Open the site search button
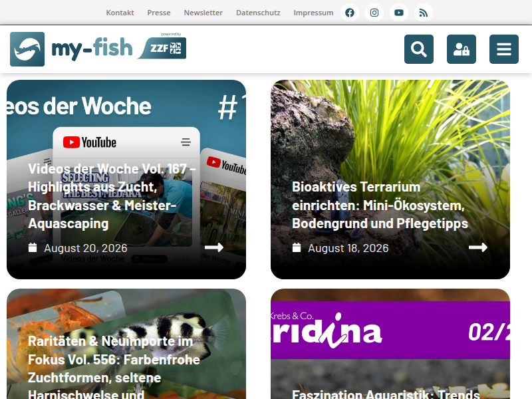532x399 pixels. point(419,49)
